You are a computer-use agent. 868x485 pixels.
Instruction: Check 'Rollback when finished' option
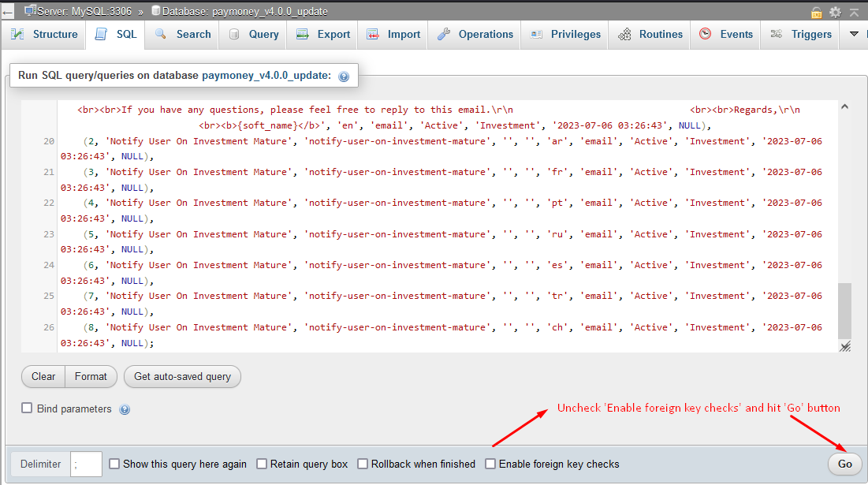363,464
